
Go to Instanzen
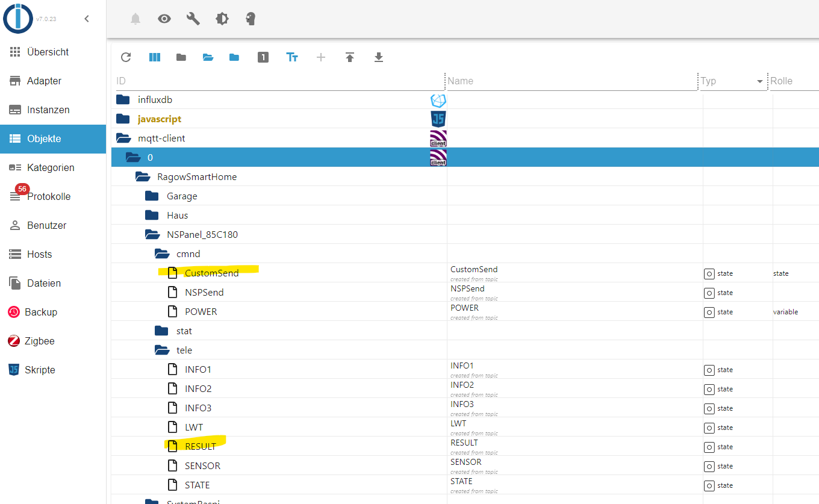pos(53,110)
